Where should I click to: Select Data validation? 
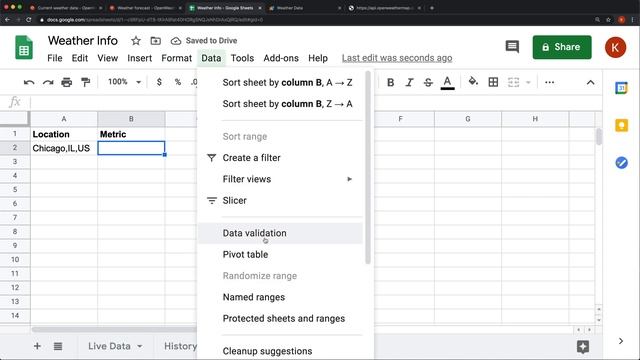(280, 233)
